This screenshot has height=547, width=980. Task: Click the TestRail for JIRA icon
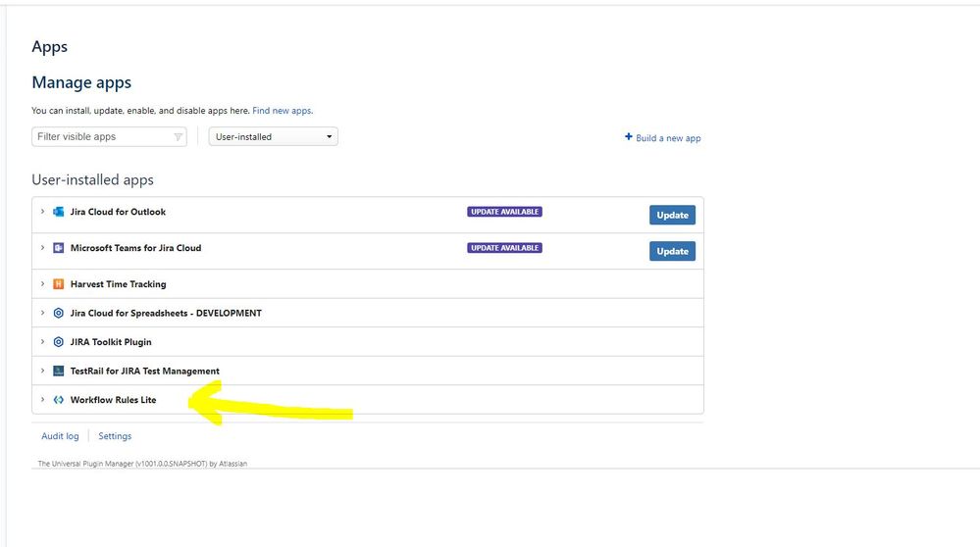tap(58, 371)
